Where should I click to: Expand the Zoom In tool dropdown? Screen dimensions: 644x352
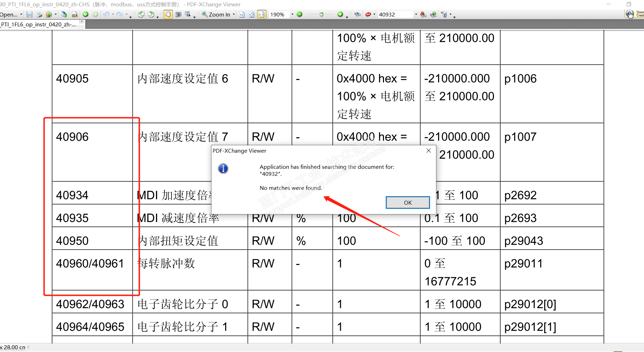coord(234,14)
